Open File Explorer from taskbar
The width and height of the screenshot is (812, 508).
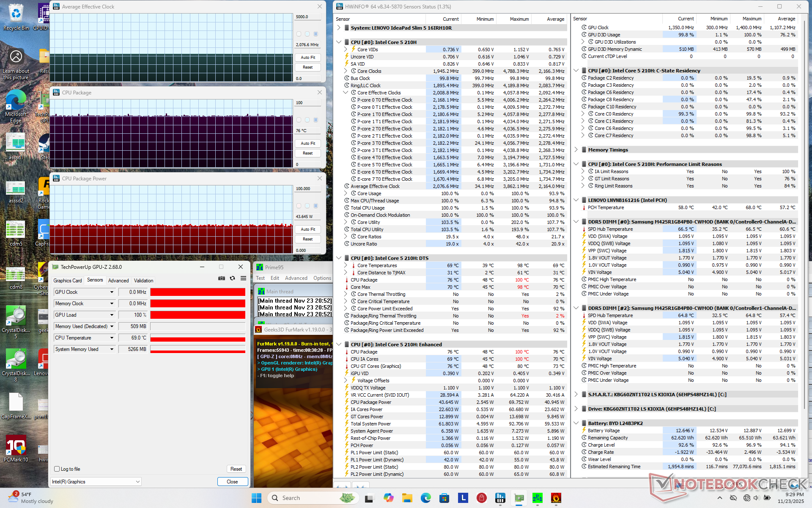pos(407,498)
